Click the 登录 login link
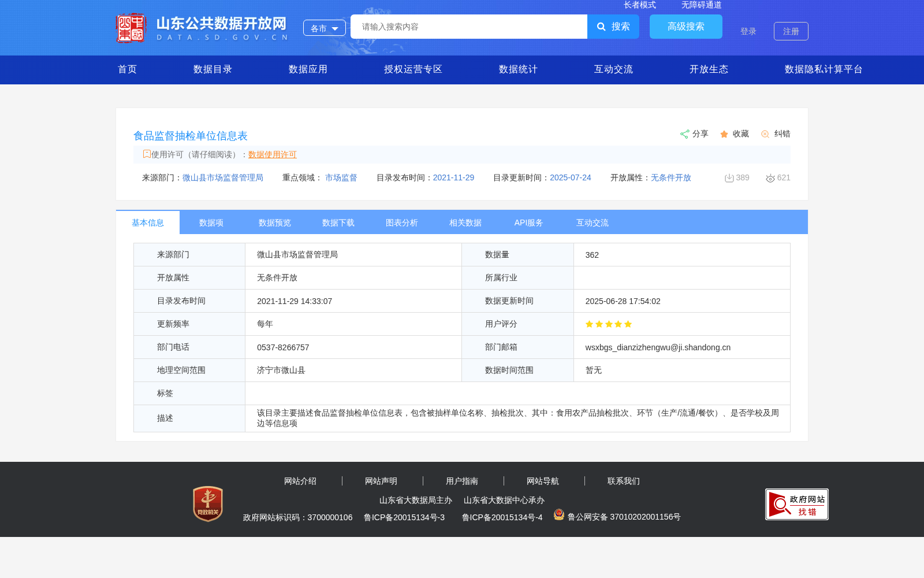Viewport: 924px width, 578px height. [748, 31]
